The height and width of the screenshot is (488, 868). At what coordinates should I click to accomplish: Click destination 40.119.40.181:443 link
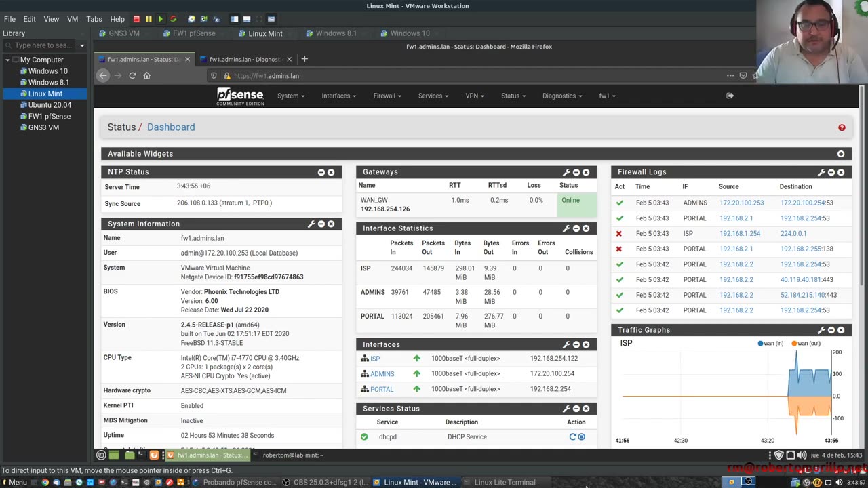[x=807, y=279]
